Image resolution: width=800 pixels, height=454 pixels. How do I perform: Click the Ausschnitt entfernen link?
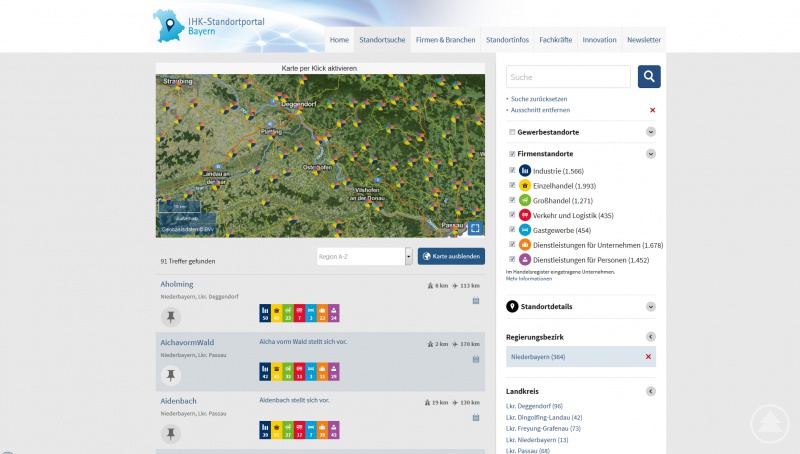pos(540,110)
